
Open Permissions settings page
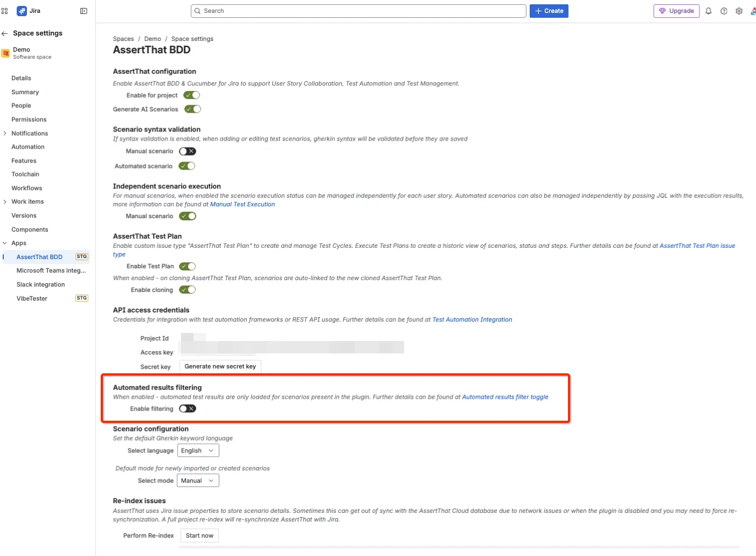point(29,120)
